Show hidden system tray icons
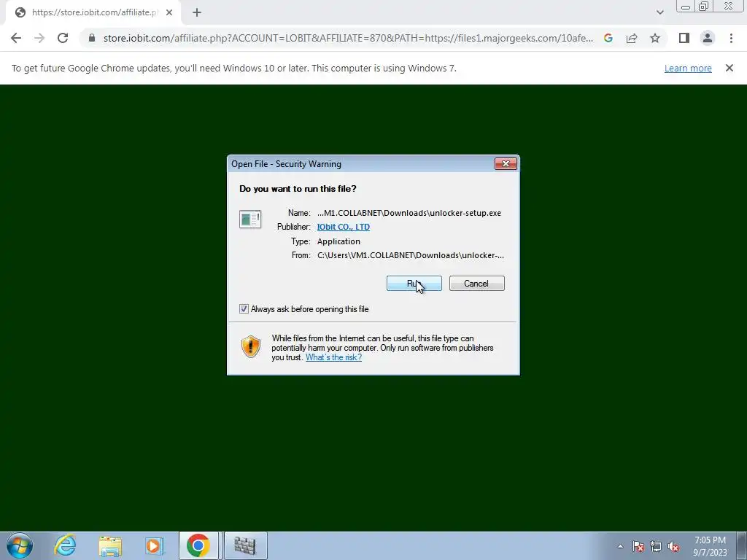Screen dimensions: 747x560 (620, 546)
